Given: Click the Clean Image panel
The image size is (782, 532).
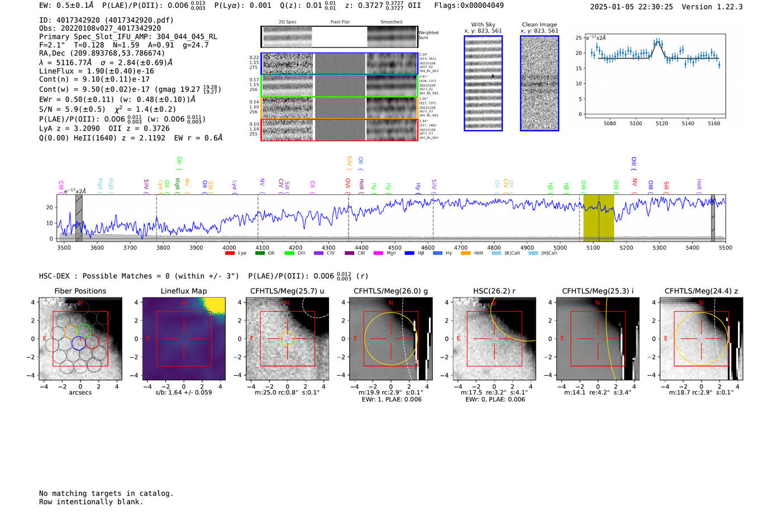Looking at the screenshot, I should [540, 83].
